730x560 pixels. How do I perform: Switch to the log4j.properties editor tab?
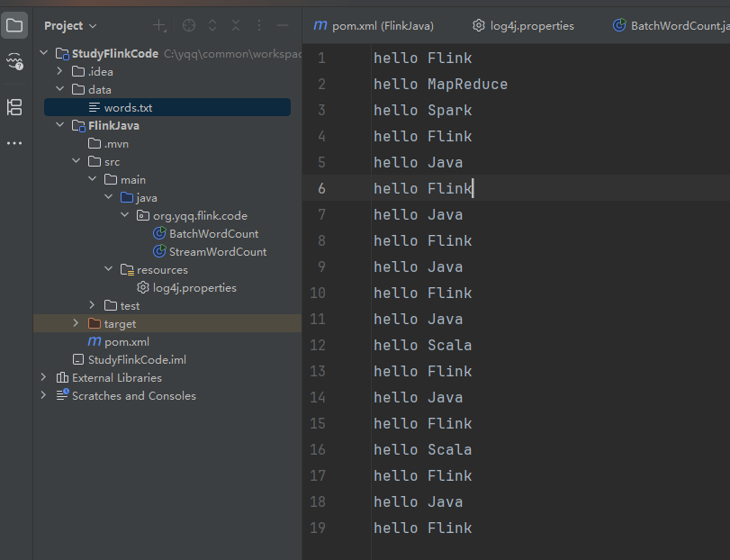coord(523,25)
